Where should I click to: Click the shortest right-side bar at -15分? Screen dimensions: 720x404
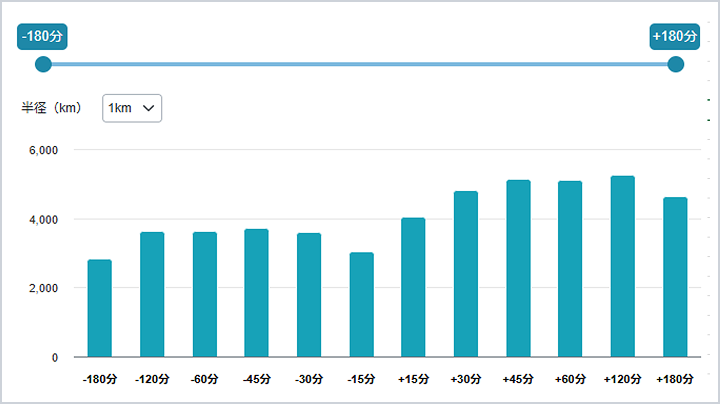click(x=361, y=304)
